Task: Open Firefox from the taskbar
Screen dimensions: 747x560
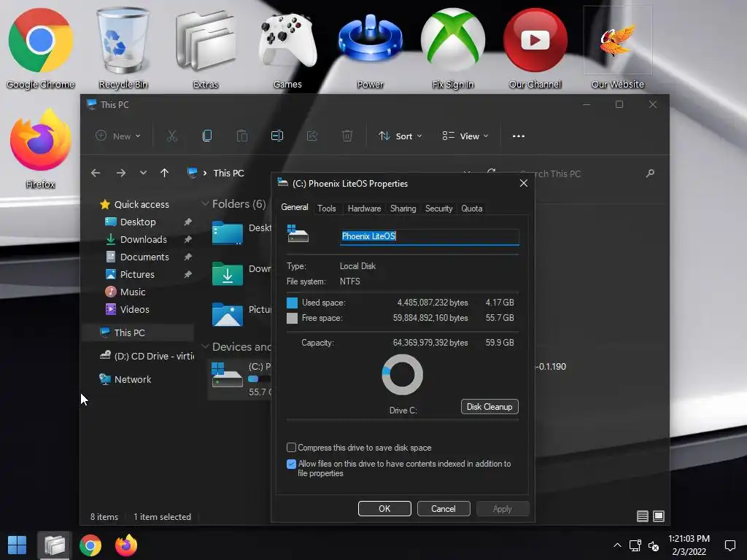Action: coord(126,545)
